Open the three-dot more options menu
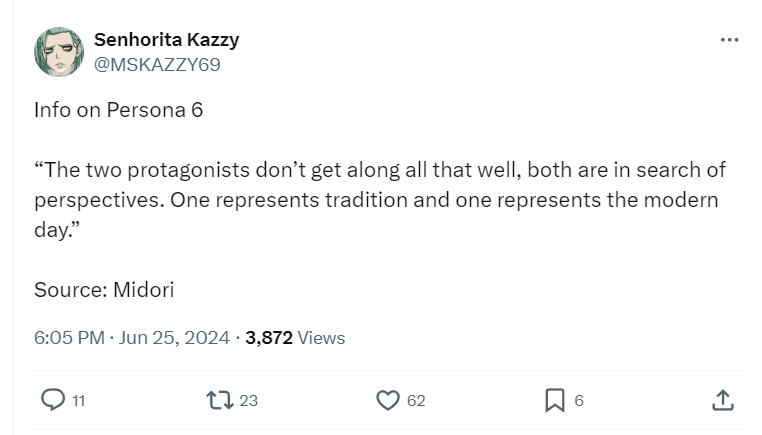The width and height of the screenshot is (762, 435). pyautogui.click(x=729, y=40)
